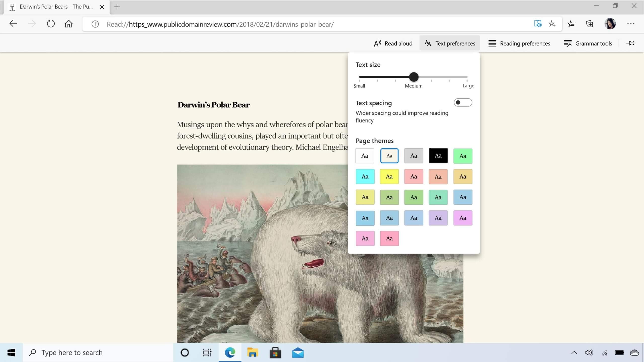Select the default white page theme

pyautogui.click(x=365, y=155)
